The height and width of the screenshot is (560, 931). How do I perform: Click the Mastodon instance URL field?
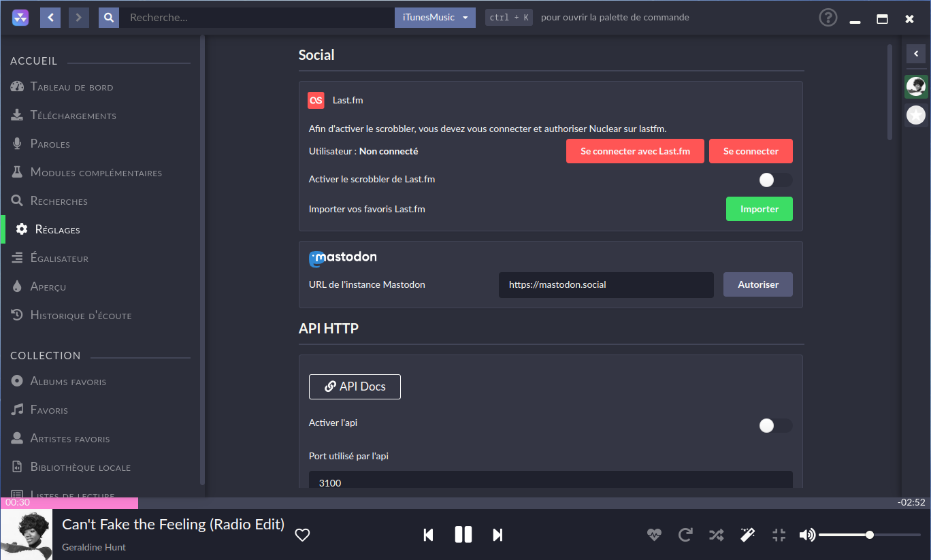pyautogui.click(x=606, y=285)
